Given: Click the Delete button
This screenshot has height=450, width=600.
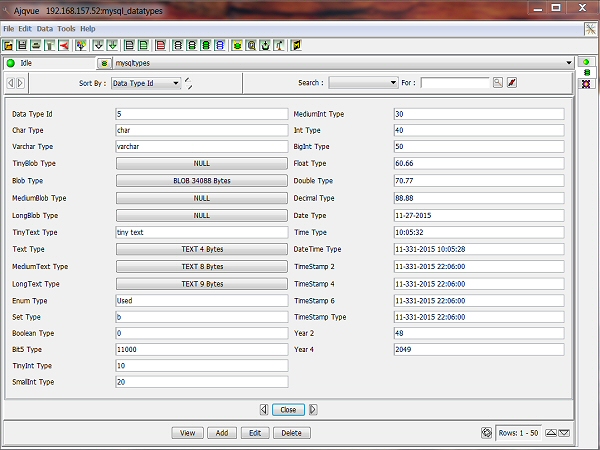Looking at the screenshot, I should [x=290, y=433].
